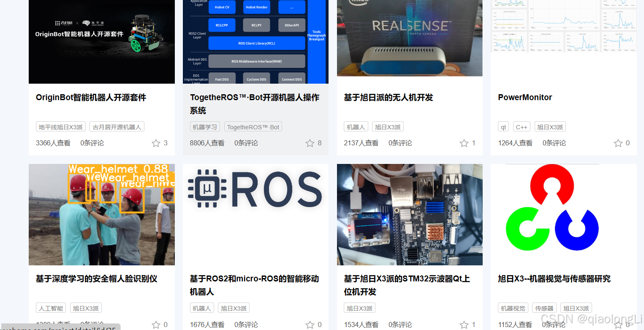The height and width of the screenshot is (330, 644).
Task: Click 0条评论 on the micro-ROS card
Action: pos(246,325)
